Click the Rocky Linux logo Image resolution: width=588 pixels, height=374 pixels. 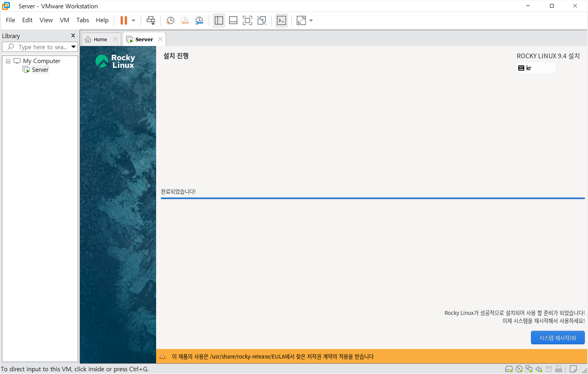tap(115, 61)
